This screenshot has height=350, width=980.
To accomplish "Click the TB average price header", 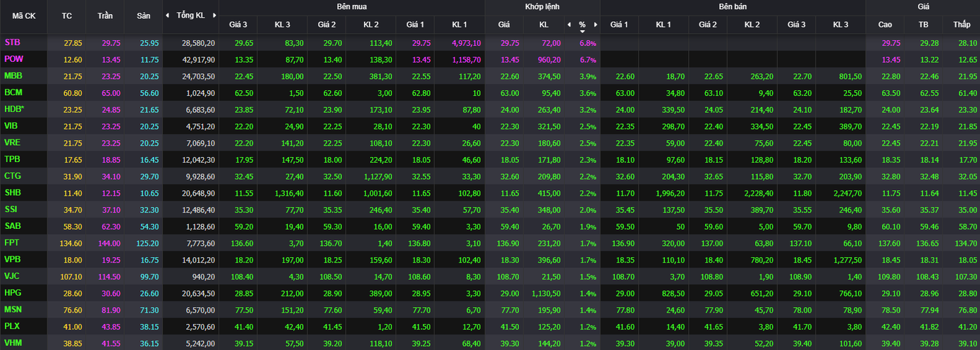I will coord(923,25).
